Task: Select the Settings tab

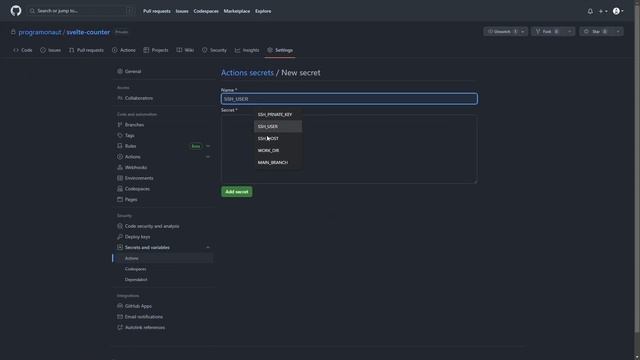Action: tap(280, 50)
